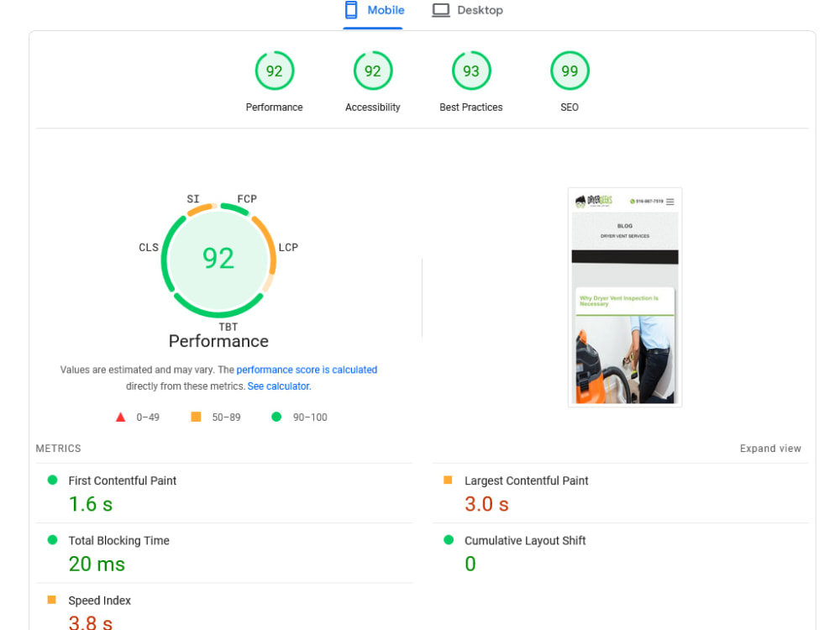Click the orange square beside Speed Index
Screen dimensions: 840x630
tap(51, 600)
